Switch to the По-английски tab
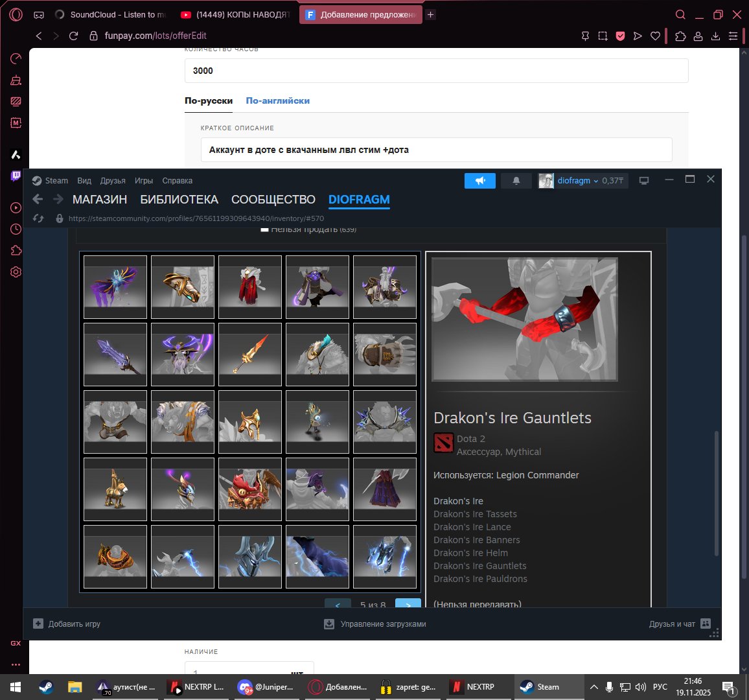Screen dimensions: 749x700 pos(277,100)
